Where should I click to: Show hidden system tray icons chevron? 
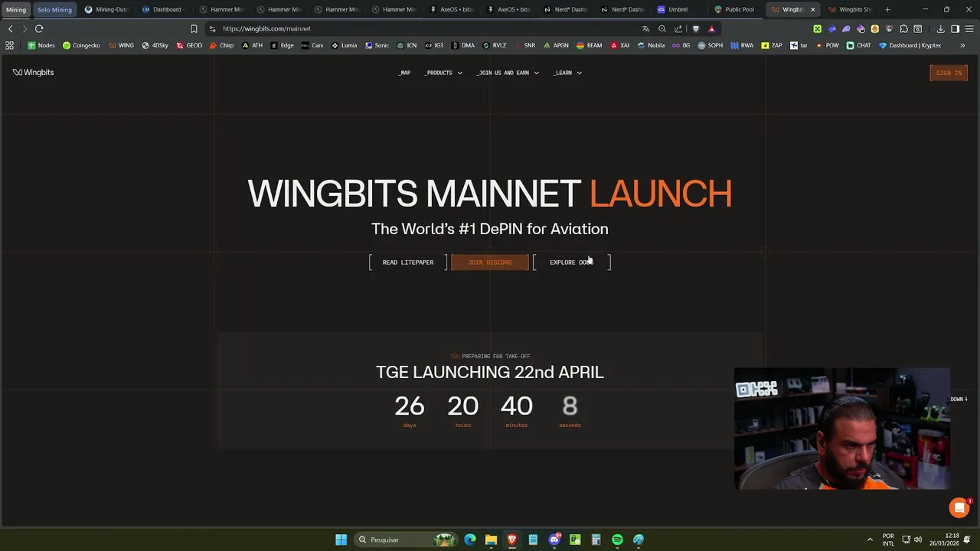(x=870, y=540)
